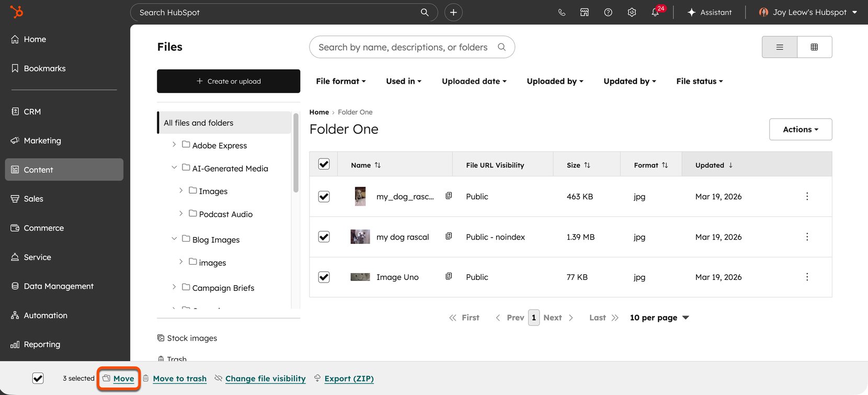Open row options for my dog rascal

[x=807, y=236]
